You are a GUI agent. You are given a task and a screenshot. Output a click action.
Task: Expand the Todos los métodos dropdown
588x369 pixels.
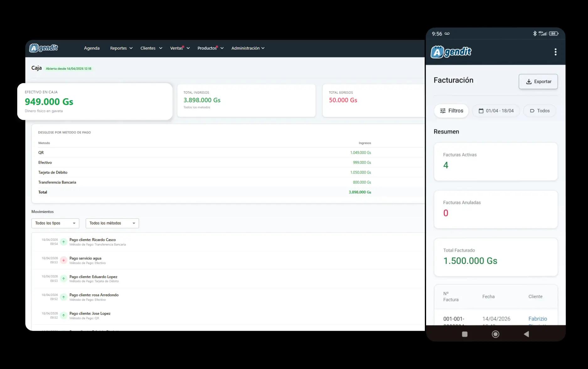click(x=112, y=223)
